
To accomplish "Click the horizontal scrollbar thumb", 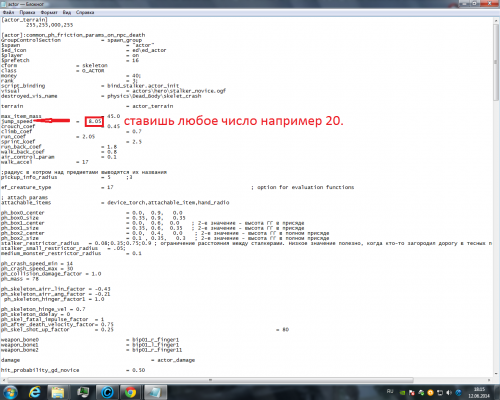I will pos(210,380).
